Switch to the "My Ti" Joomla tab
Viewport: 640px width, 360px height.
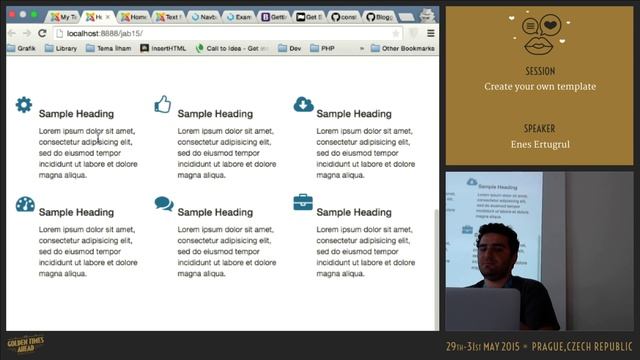click(63, 17)
